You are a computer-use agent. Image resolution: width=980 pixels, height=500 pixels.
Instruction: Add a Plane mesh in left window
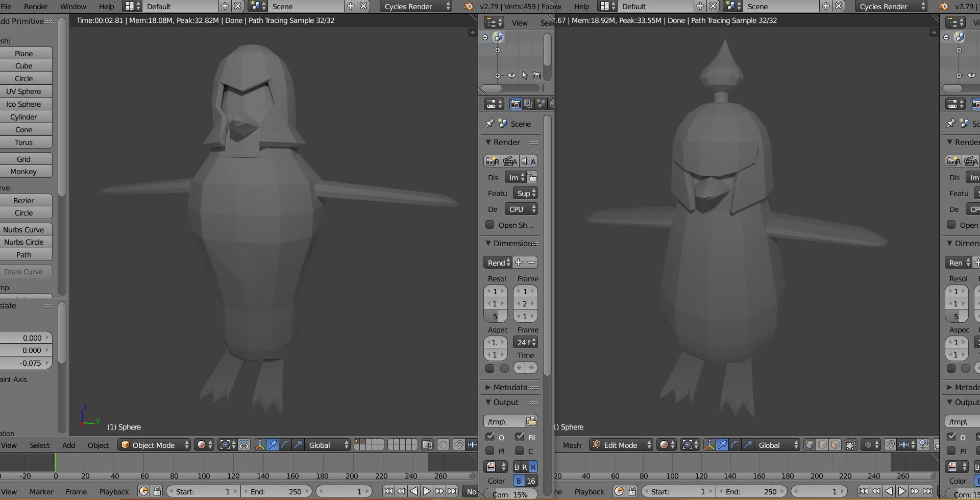click(x=24, y=53)
